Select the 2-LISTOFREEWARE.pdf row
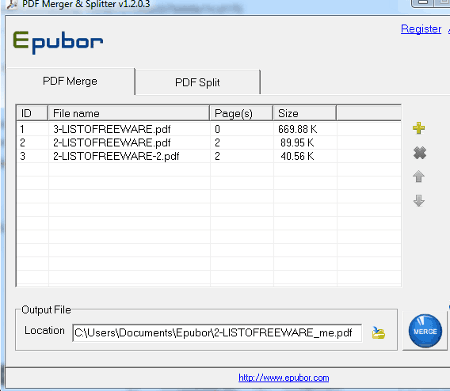Screen dimensions: 450x391 point(209,143)
